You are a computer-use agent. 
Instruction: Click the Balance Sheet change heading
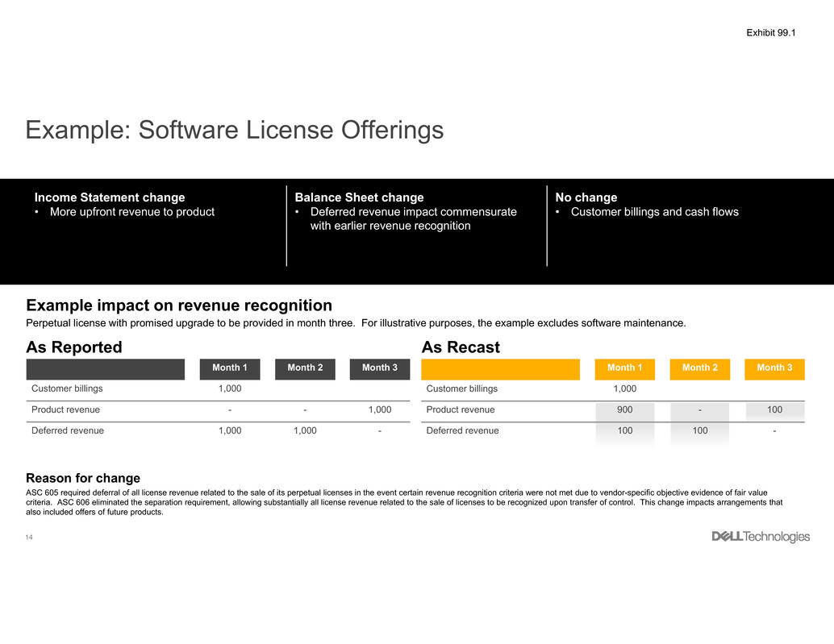pos(359,197)
